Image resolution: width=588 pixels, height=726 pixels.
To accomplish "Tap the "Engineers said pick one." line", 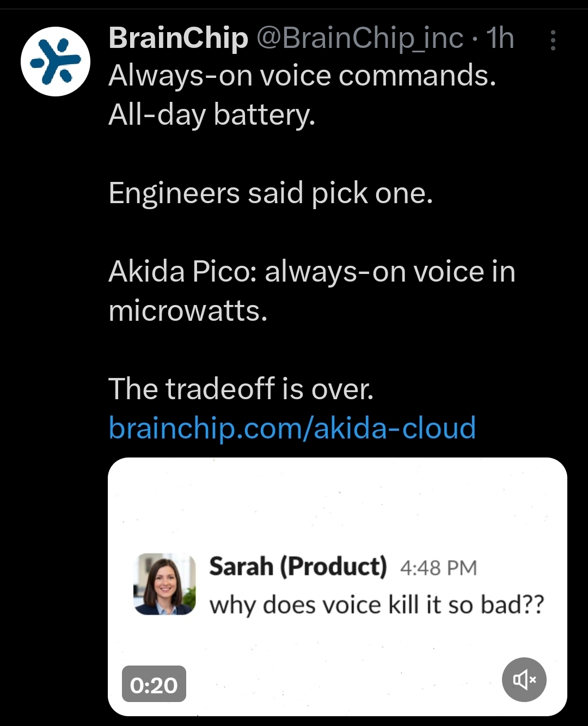I will (271, 193).
